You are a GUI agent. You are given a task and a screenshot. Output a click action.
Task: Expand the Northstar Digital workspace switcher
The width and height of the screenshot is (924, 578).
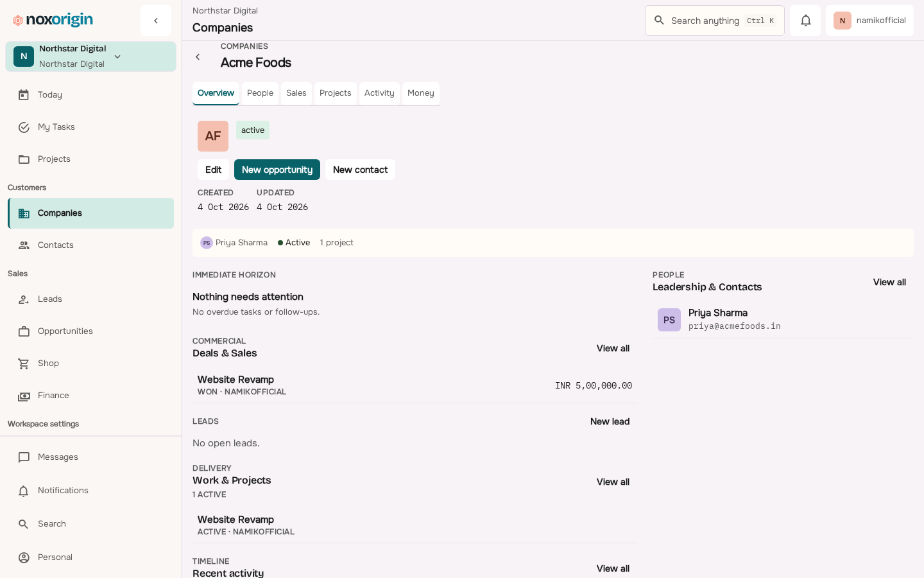[x=90, y=57]
